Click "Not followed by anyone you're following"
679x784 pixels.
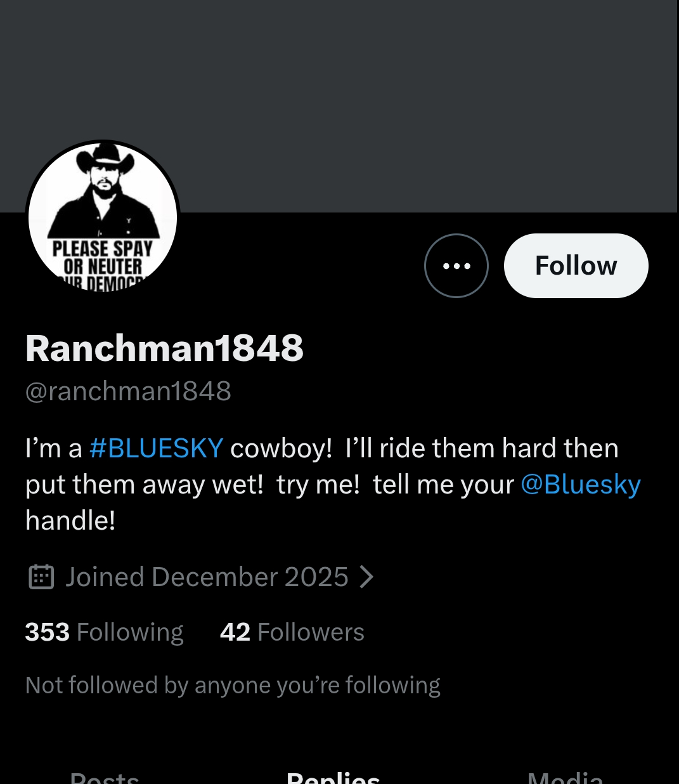233,686
